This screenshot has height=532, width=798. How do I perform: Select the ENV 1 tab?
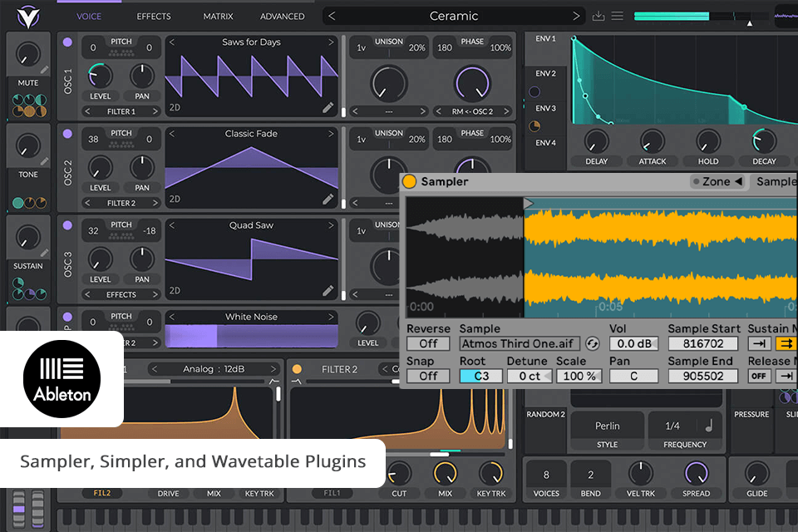click(545, 39)
